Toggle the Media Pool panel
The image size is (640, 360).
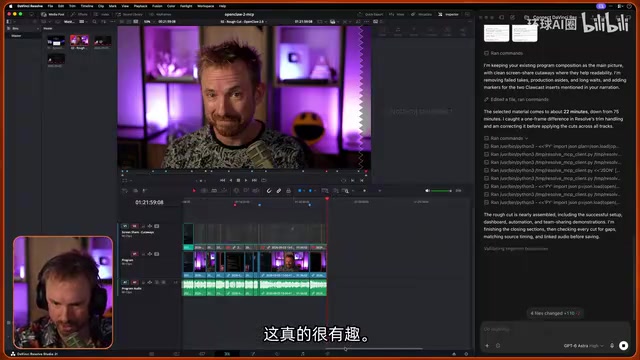53,14
